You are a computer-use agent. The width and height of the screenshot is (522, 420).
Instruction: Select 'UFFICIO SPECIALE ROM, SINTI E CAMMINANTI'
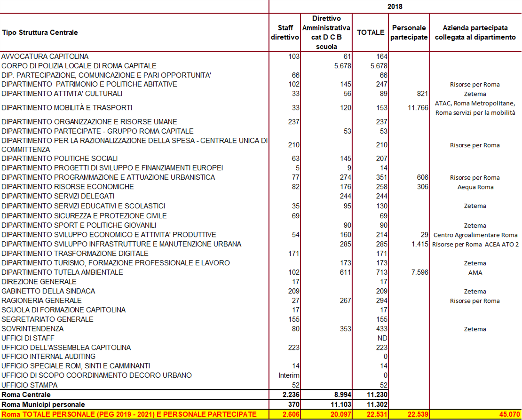click(76, 366)
